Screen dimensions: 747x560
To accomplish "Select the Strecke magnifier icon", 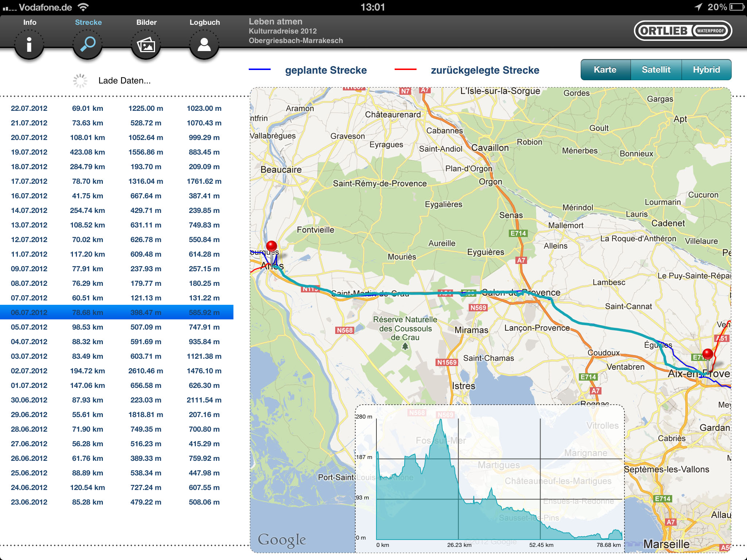I will point(88,44).
